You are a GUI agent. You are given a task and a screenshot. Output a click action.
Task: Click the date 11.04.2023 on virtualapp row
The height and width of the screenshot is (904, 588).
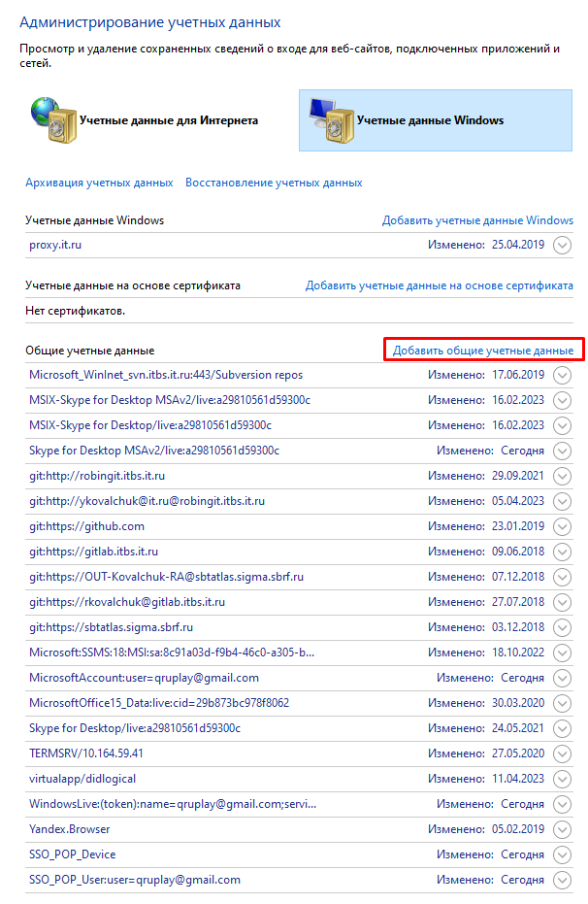click(x=518, y=780)
